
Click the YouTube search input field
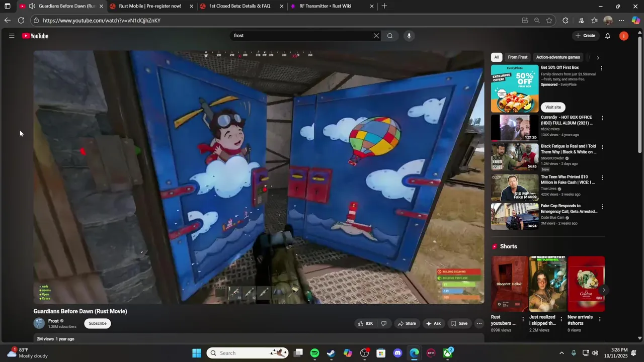click(302, 36)
